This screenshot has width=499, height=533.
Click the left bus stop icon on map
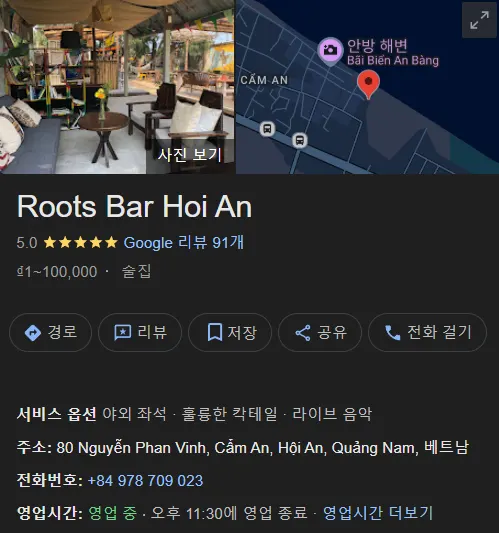pos(268,129)
